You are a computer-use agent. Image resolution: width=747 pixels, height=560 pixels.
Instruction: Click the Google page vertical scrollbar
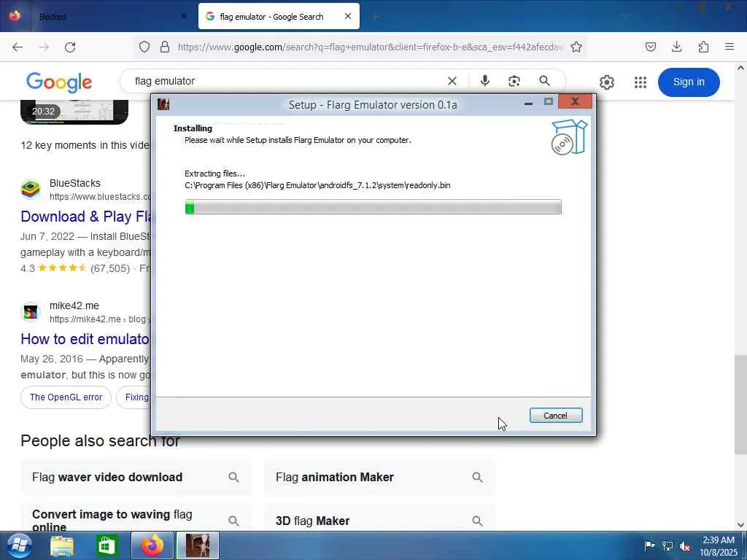740,404
